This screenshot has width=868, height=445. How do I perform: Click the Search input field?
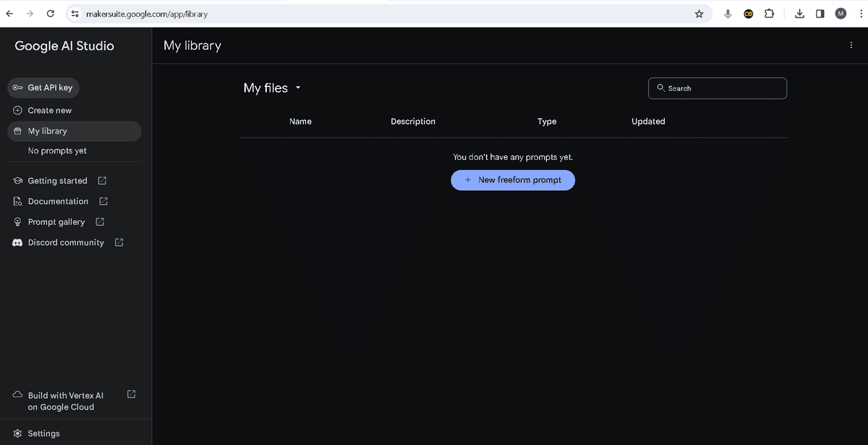pyautogui.click(x=718, y=88)
